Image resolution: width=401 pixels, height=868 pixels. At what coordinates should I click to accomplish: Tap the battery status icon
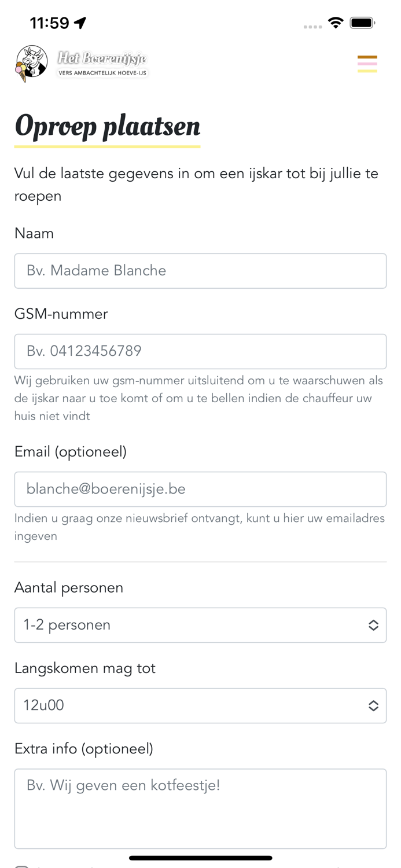(x=362, y=23)
